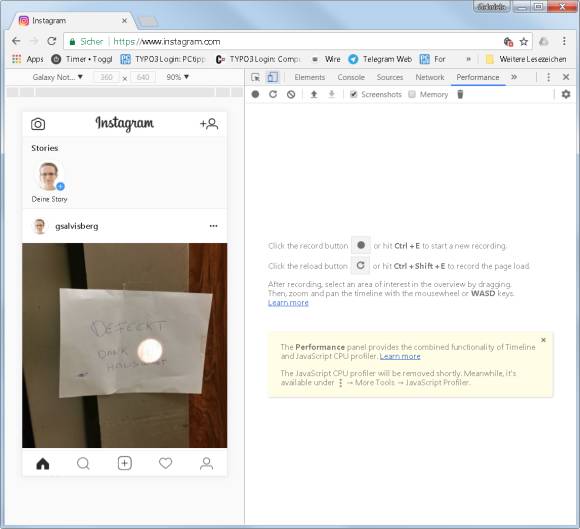The width and height of the screenshot is (580, 529).
Task: Enable the Memory checkbox
Action: pos(412,94)
